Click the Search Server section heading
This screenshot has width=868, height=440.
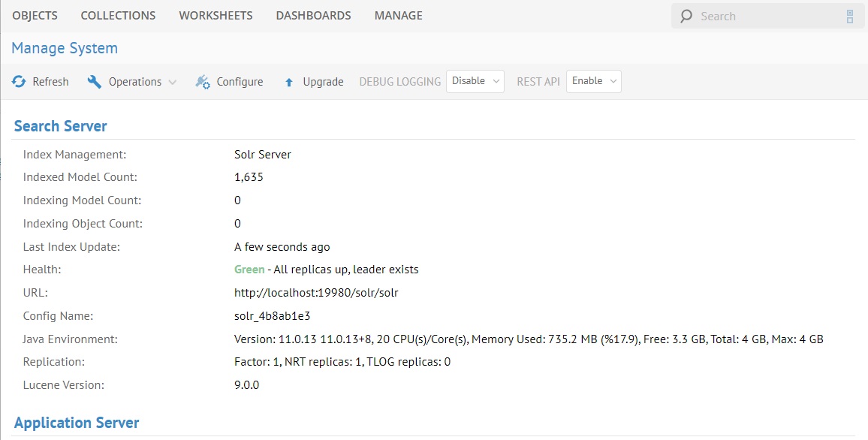pos(60,126)
